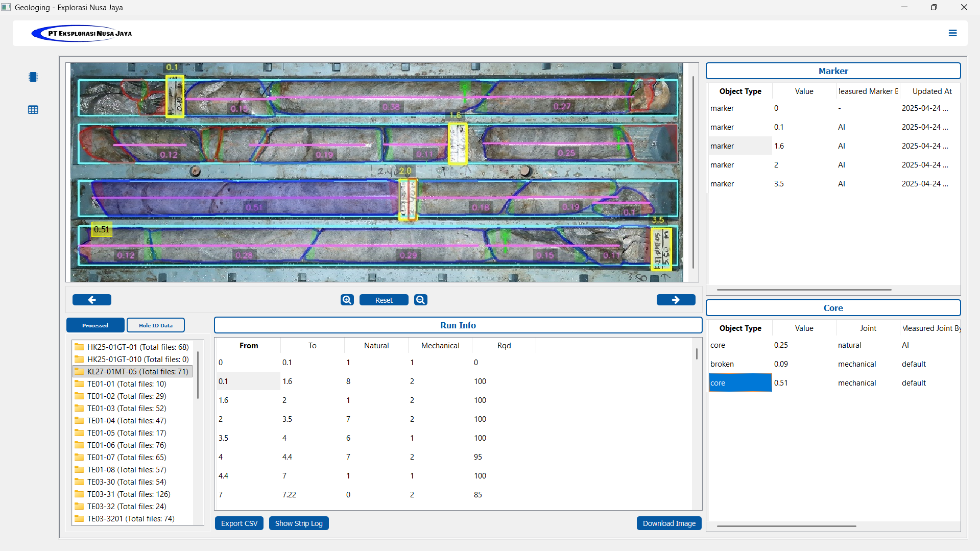Click the chip processing icon in sidebar
Image resolution: width=980 pixels, height=551 pixels.
tap(33, 77)
